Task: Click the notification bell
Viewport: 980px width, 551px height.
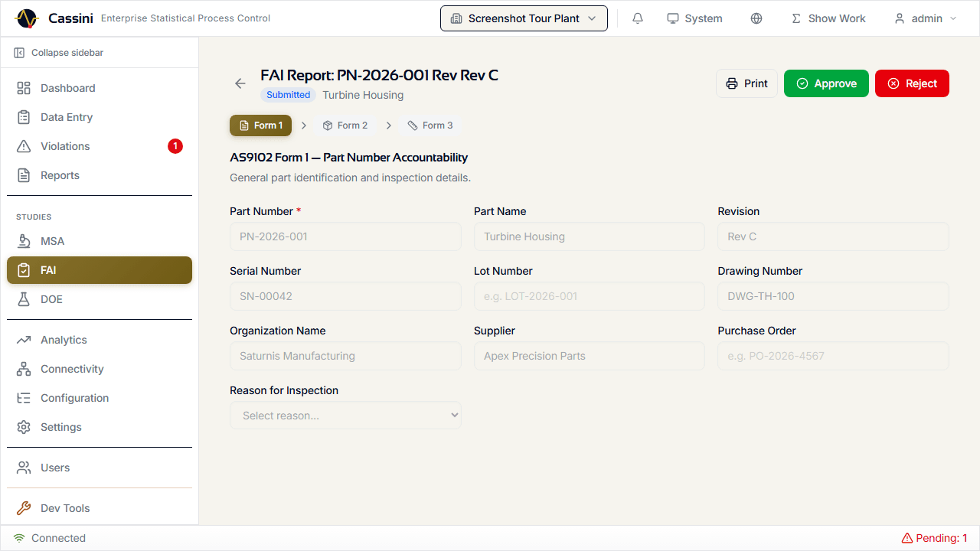Action: (x=637, y=18)
